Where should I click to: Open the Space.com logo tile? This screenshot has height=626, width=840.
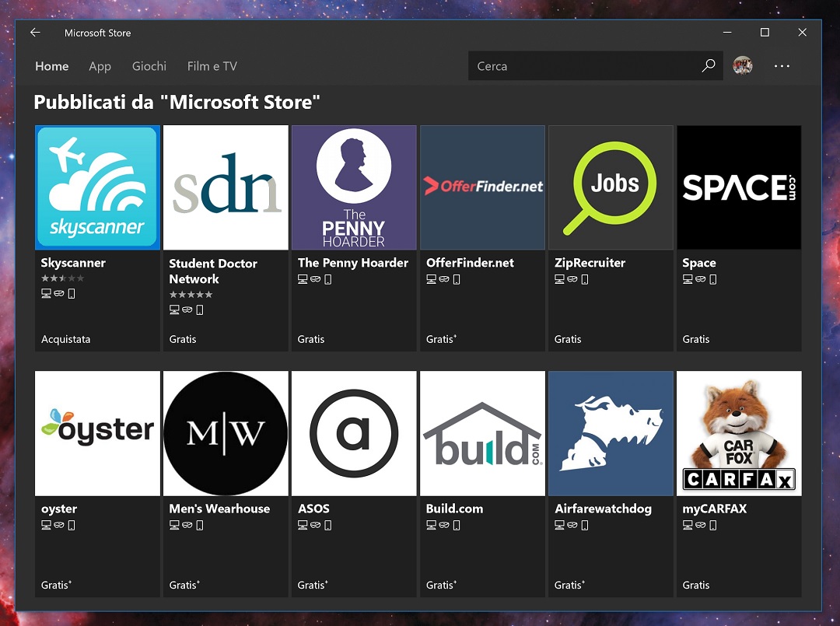pyautogui.click(x=740, y=187)
